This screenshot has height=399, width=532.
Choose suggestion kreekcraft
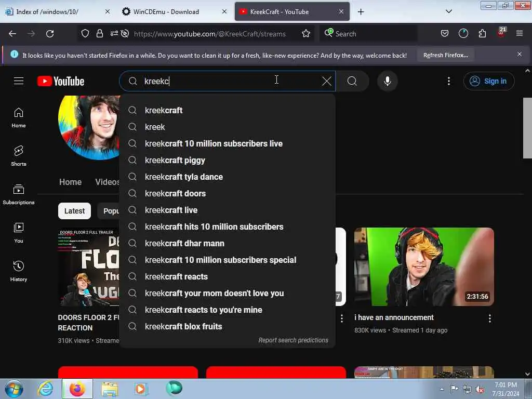pos(228,110)
